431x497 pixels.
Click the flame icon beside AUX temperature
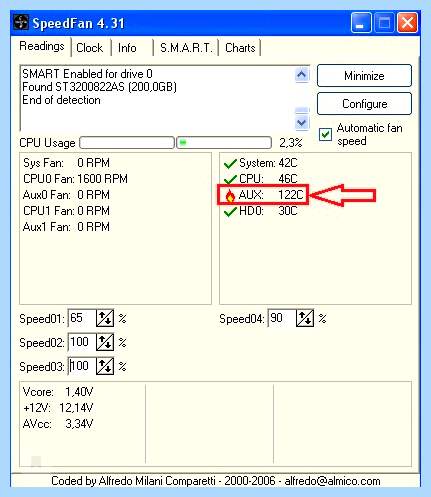coord(230,195)
